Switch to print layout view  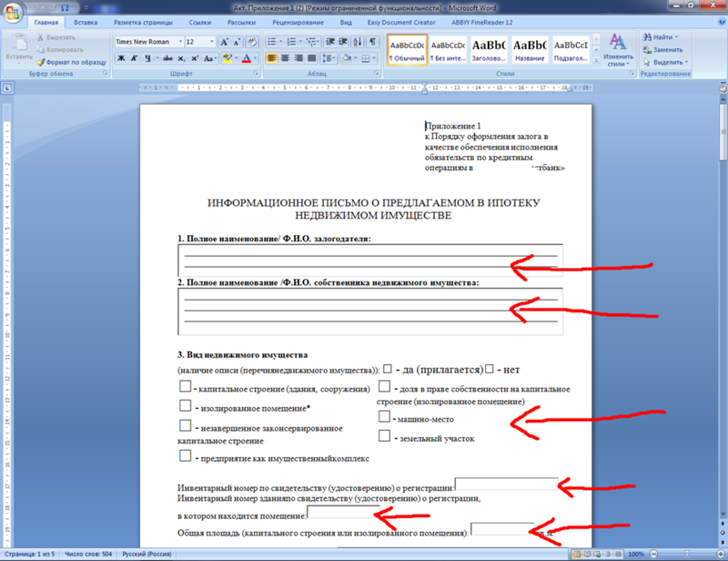coord(577,554)
